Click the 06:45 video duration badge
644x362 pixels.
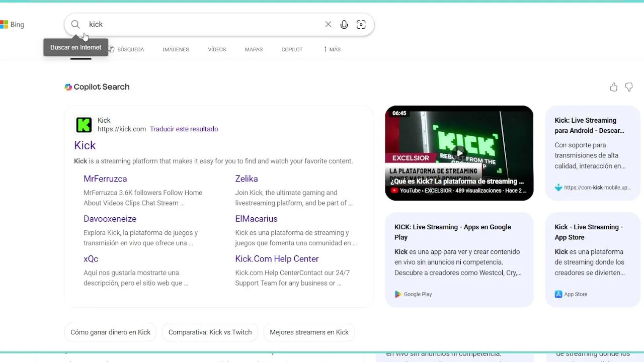[399, 113]
